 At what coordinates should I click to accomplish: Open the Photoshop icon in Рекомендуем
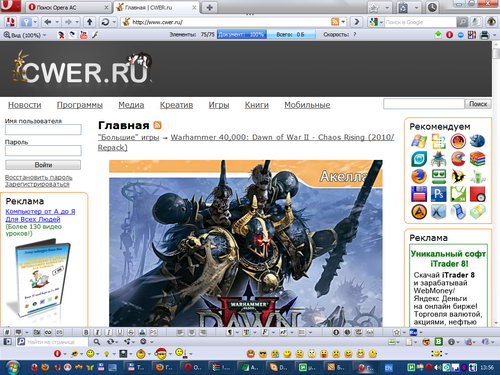[x=438, y=194]
